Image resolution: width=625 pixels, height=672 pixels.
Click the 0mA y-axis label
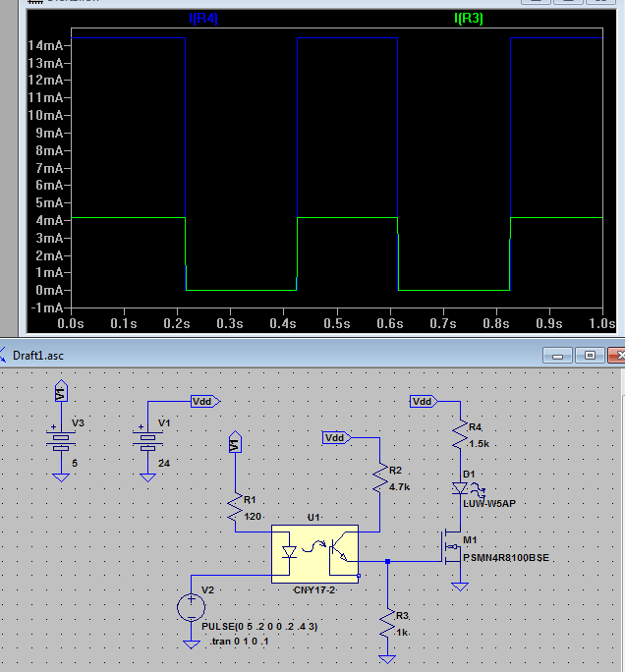[50, 290]
